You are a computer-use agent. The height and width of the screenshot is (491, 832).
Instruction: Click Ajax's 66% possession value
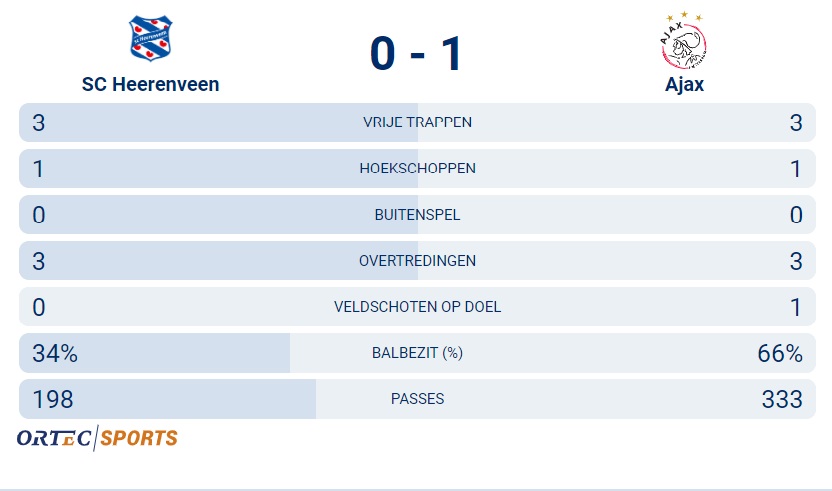(x=780, y=353)
